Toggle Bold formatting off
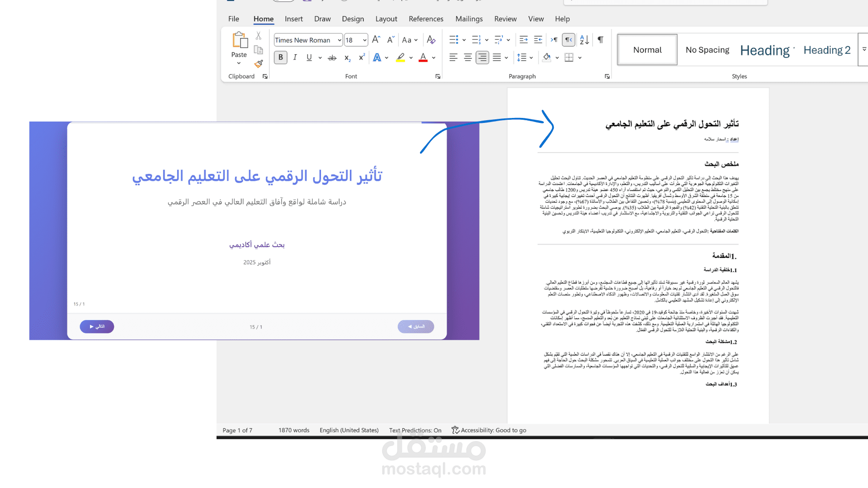This screenshot has width=868, height=488. [x=281, y=58]
